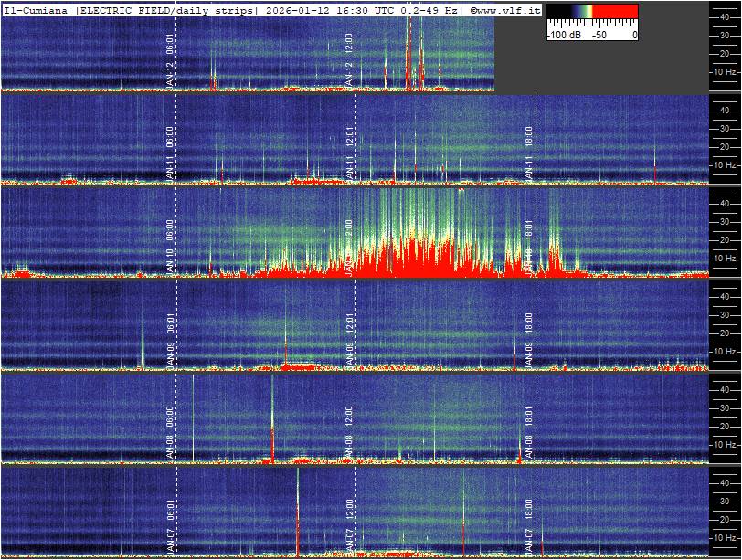Click the 40 axis tick on JAN 12 strip

tap(725, 16)
